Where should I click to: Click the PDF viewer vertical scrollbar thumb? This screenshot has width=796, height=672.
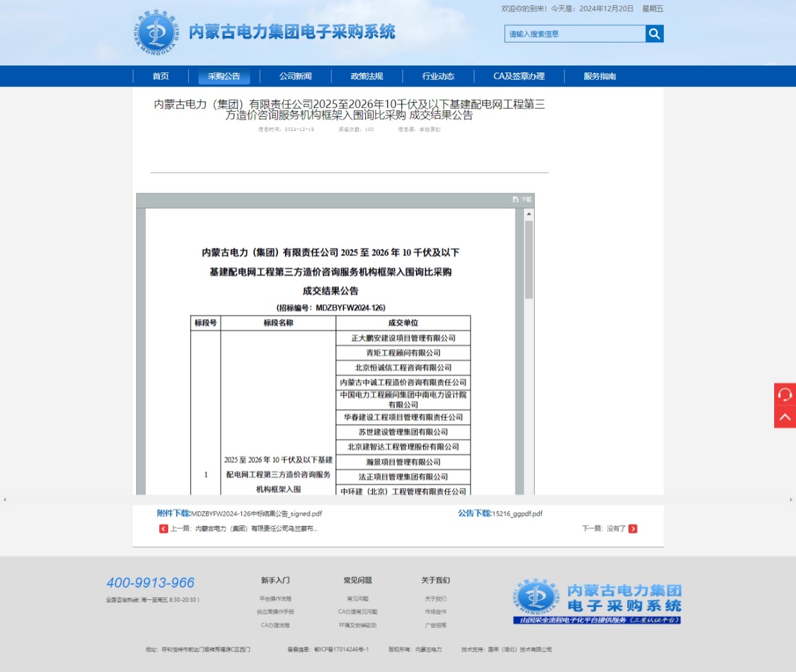coord(529,260)
